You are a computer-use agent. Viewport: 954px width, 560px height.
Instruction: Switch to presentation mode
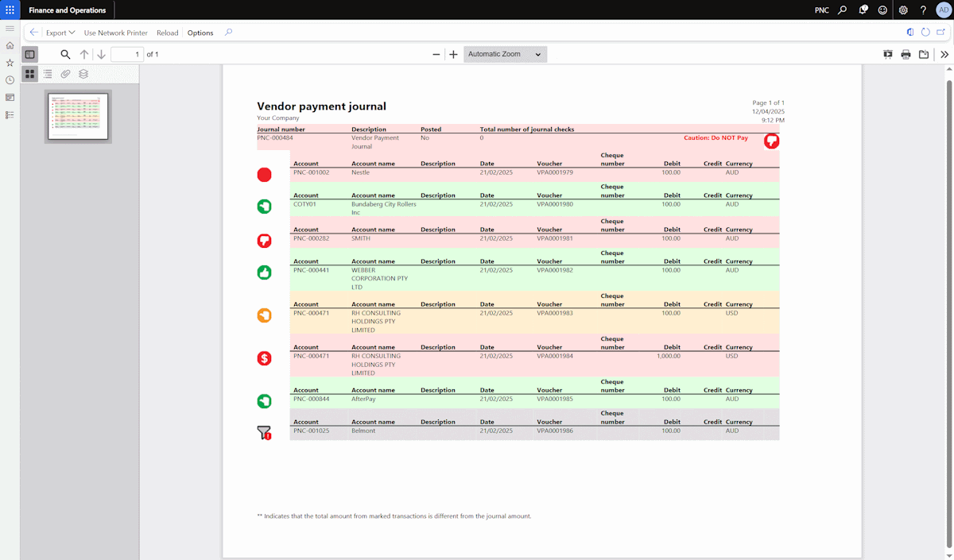(888, 55)
